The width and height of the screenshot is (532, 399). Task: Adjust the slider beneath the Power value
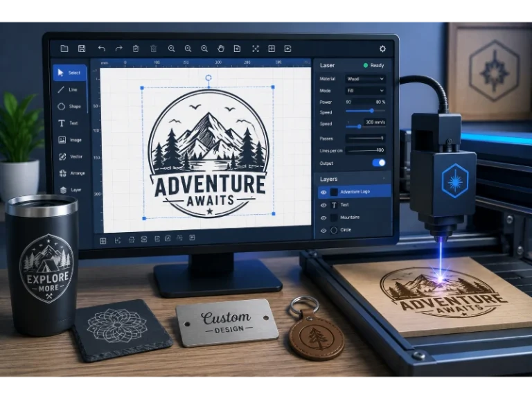pyautogui.click(x=366, y=111)
